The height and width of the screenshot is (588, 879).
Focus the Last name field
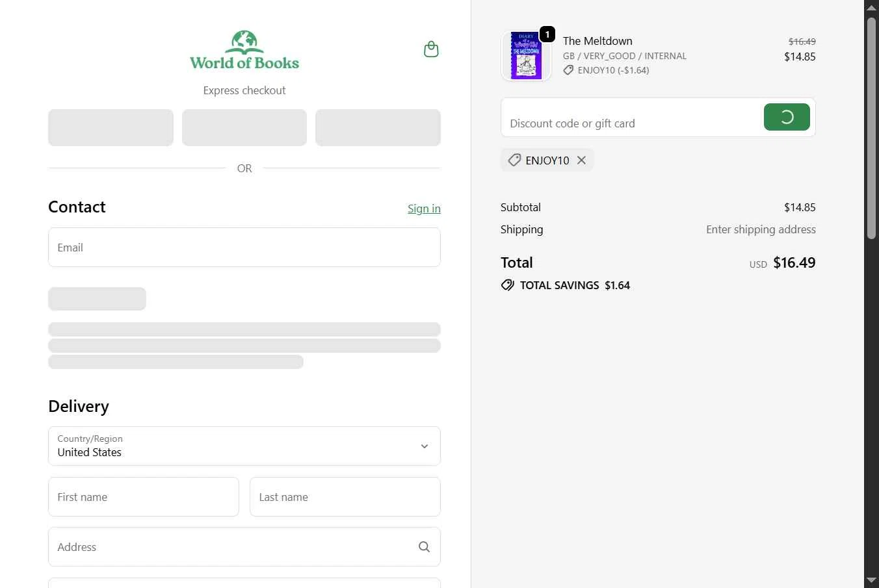[x=345, y=497]
